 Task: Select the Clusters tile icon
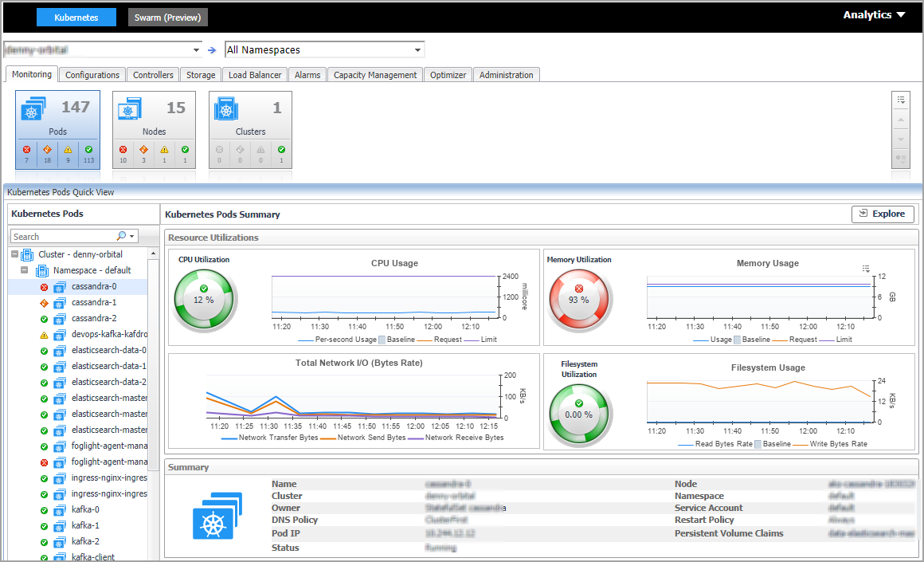[225, 109]
